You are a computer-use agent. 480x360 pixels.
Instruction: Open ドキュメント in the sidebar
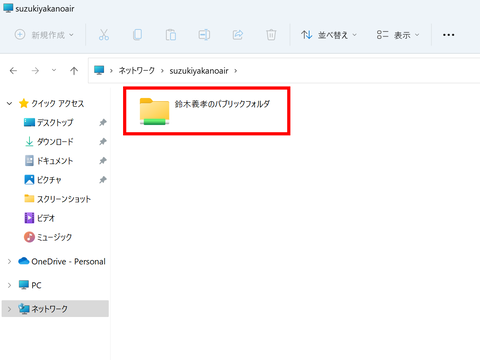tap(49, 161)
